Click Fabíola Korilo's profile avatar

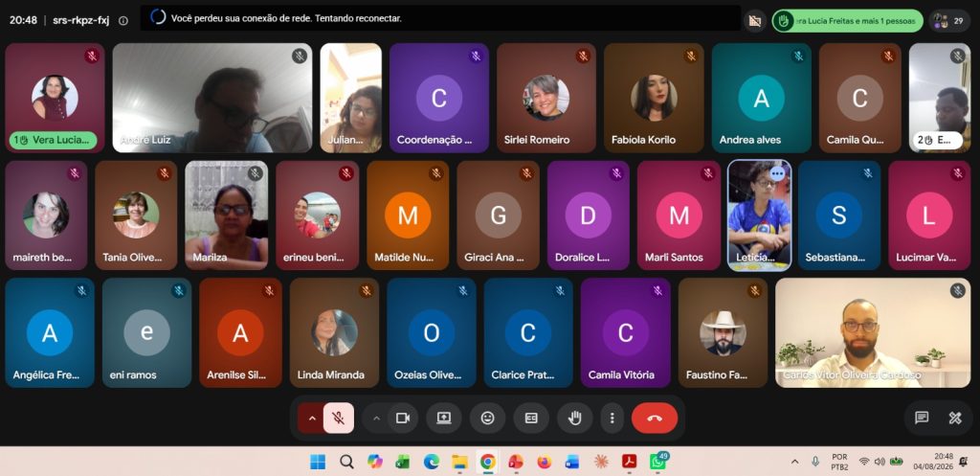click(654, 99)
